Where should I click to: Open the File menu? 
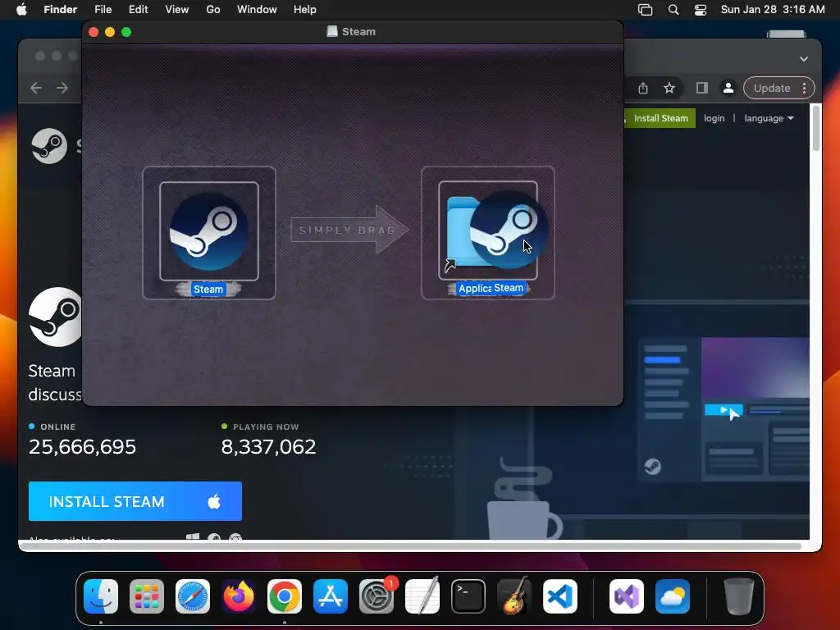[x=103, y=10]
